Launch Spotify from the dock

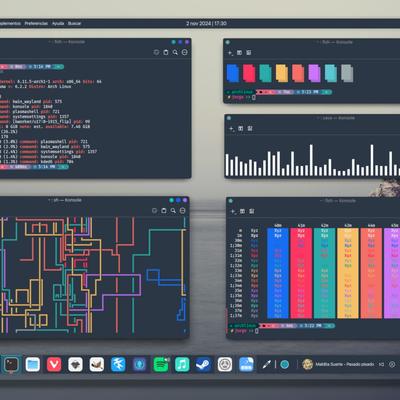(161, 364)
